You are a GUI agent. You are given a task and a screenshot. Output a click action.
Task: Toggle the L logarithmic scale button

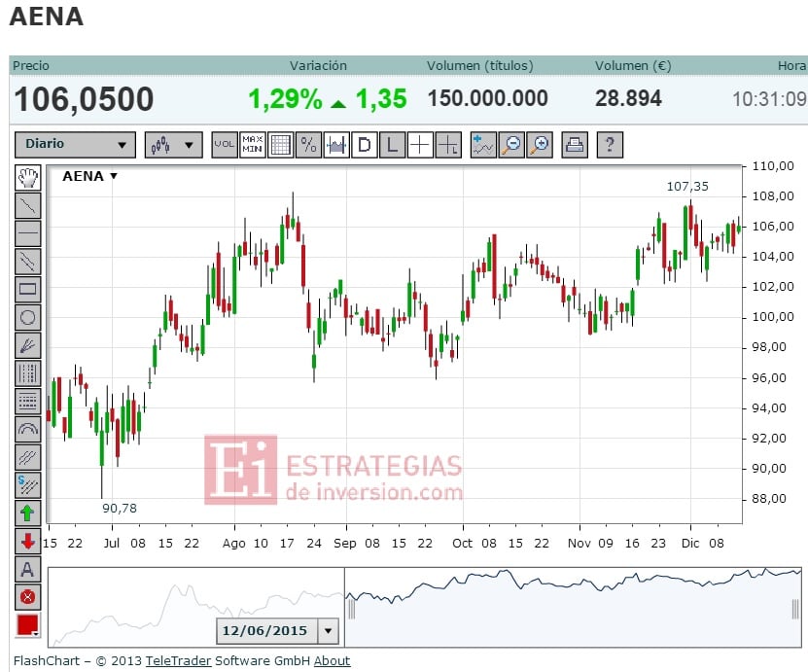392,145
